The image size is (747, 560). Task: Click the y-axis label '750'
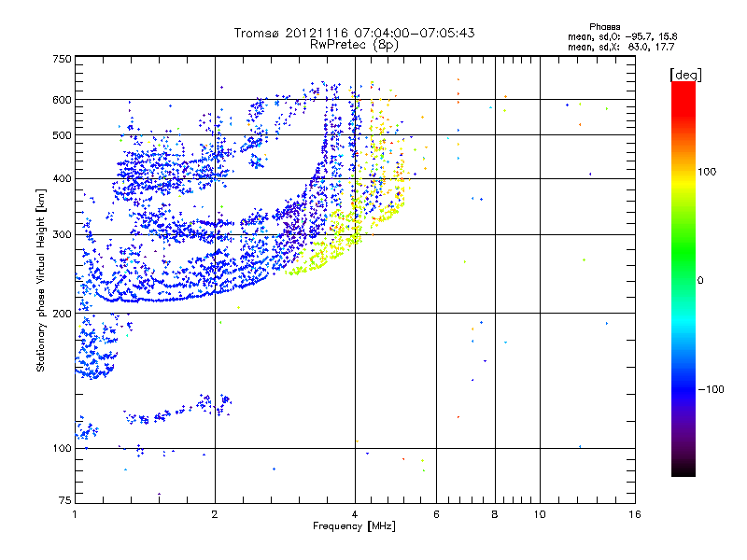62,59
